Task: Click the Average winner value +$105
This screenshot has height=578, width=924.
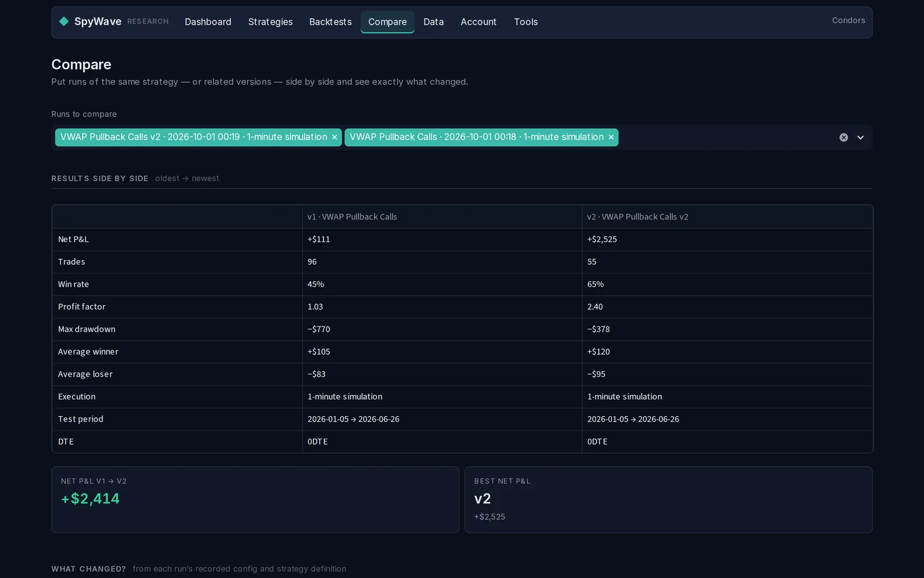Action: [319, 352]
